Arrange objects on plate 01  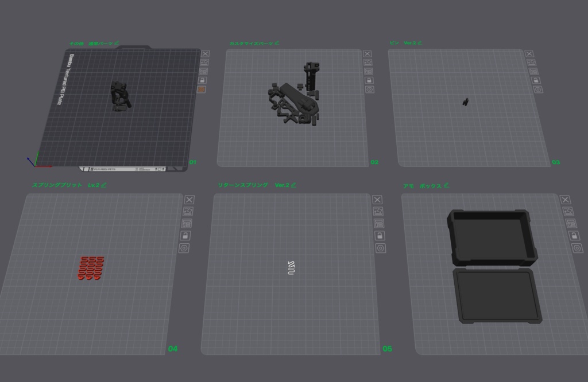pyautogui.click(x=204, y=71)
